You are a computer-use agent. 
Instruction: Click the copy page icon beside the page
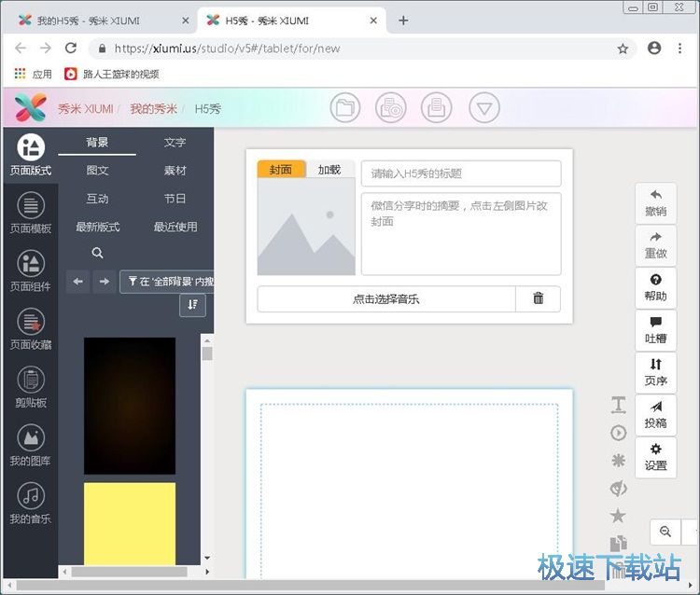pos(618,544)
